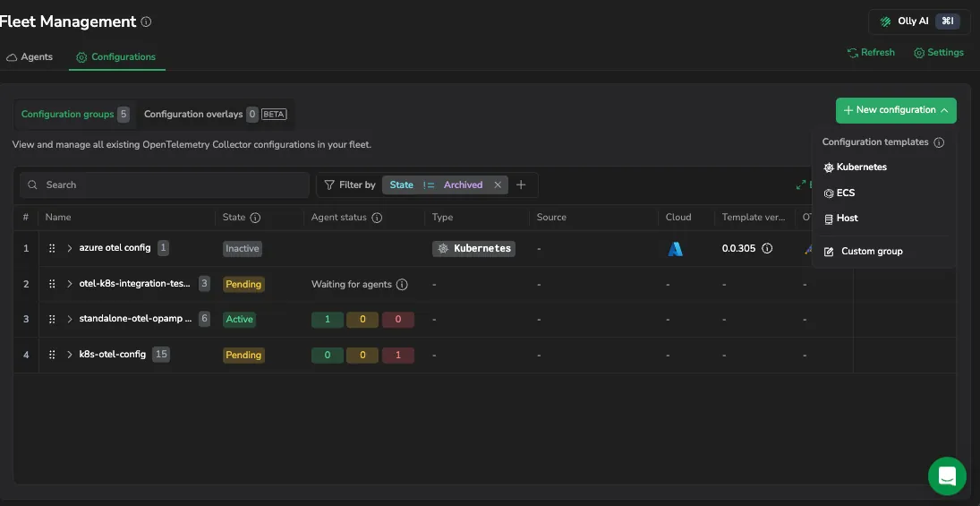This screenshot has width=980, height=506.
Task: Click the info icon beside Fleet Management
Action: pyautogui.click(x=146, y=21)
